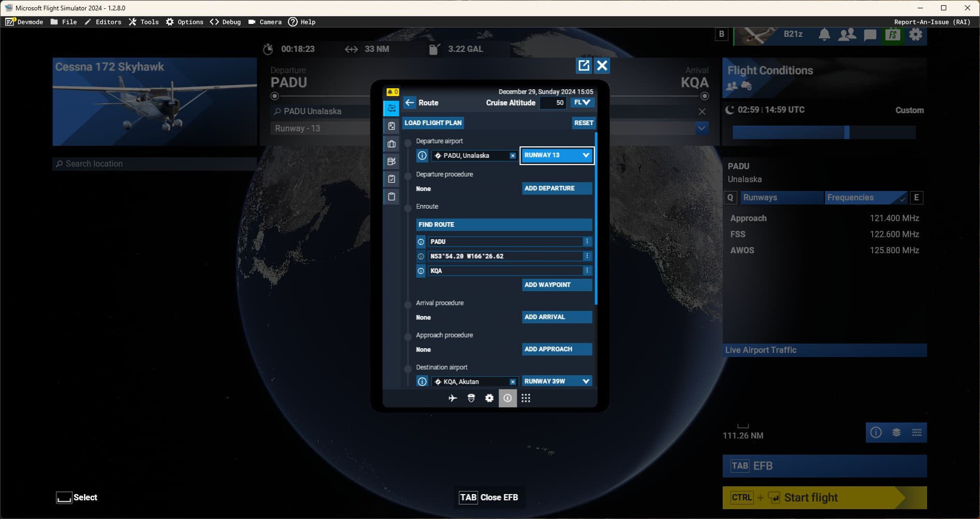Open the apps grid in EFB bottom bar
The height and width of the screenshot is (519, 980).
click(526, 398)
